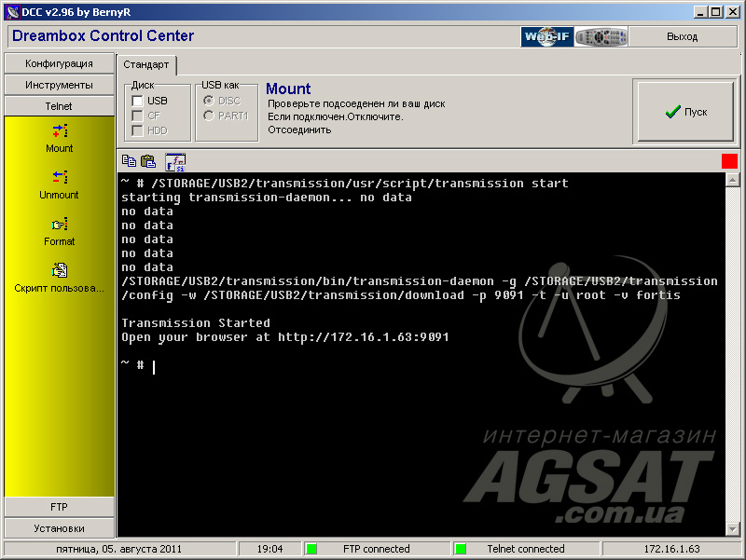Click the paste clipboard icon above terminal

[x=148, y=161]
